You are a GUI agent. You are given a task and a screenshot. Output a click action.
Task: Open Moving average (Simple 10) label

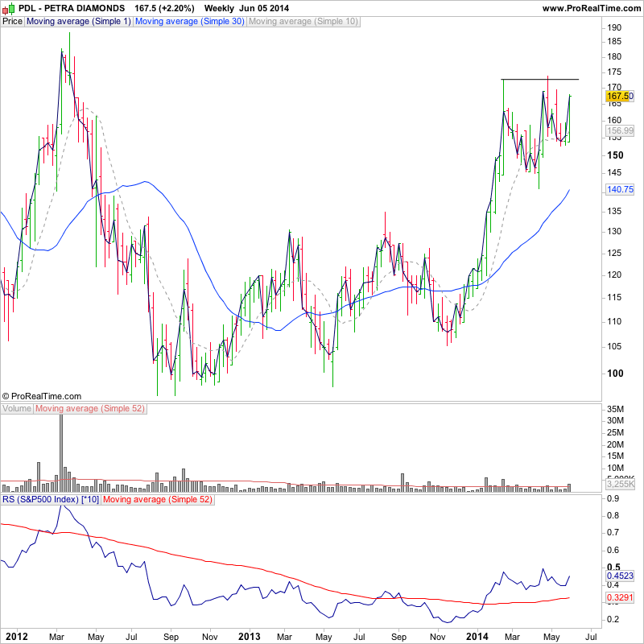(x=303, y=22)
